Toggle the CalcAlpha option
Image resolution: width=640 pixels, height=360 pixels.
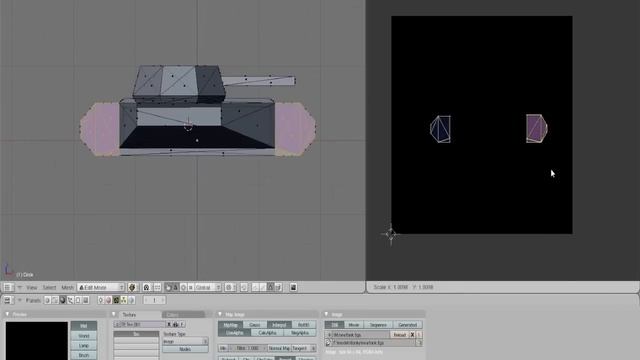click(x=267, y=333)
